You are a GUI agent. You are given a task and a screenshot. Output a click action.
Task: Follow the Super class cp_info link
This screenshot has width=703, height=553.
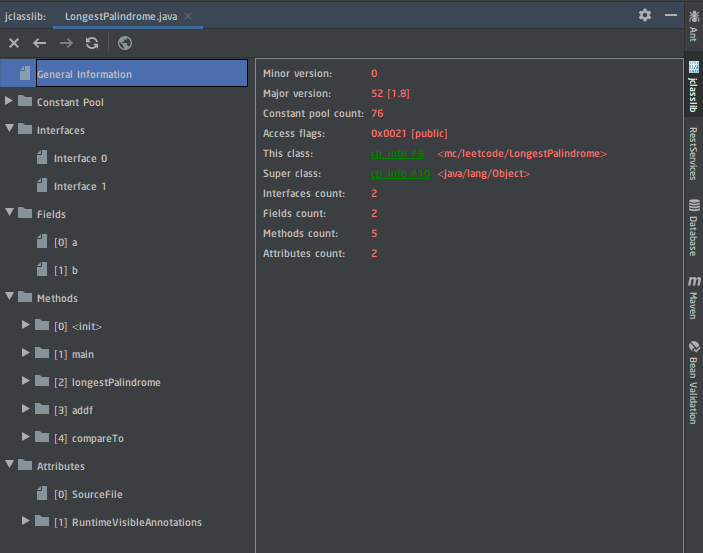click(x=400, y=174)
